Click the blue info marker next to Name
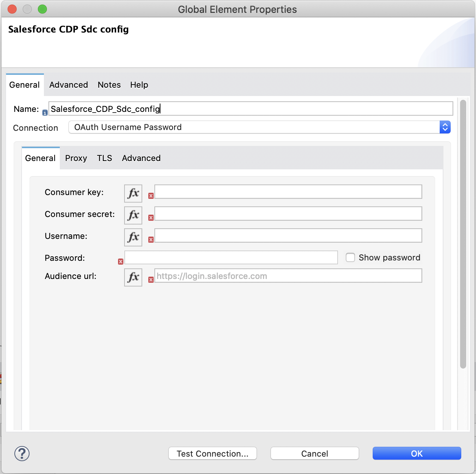The image size is (476, 474). point(45,113)
